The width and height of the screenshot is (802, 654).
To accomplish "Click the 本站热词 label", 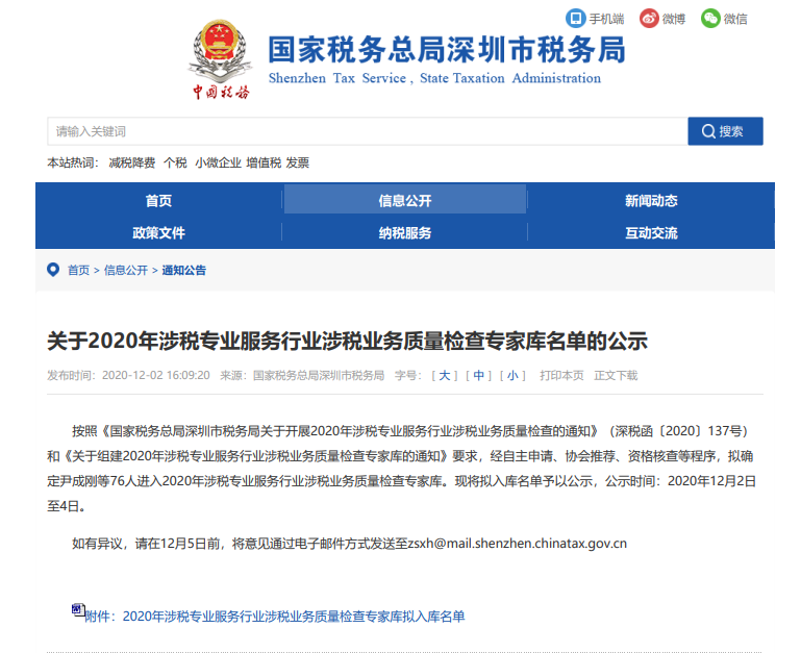I will (x=73, y=163).
